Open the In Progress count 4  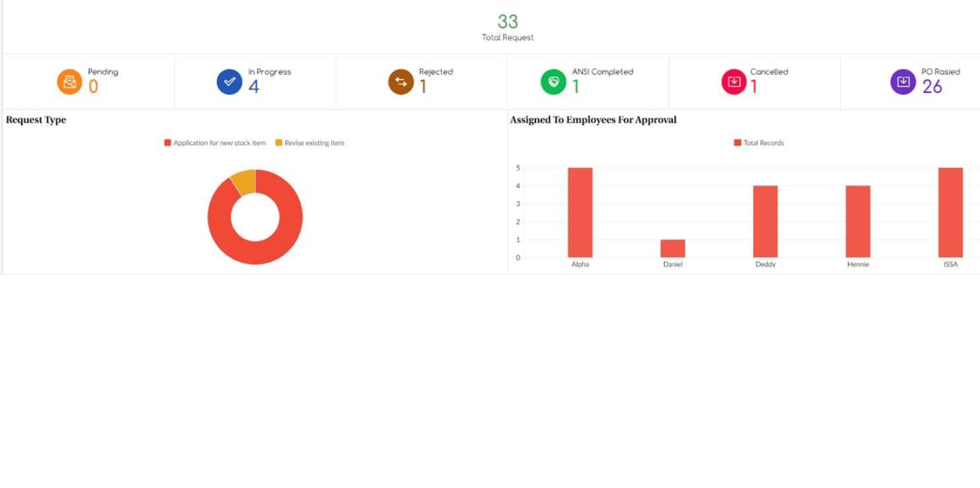coord(254,87)
